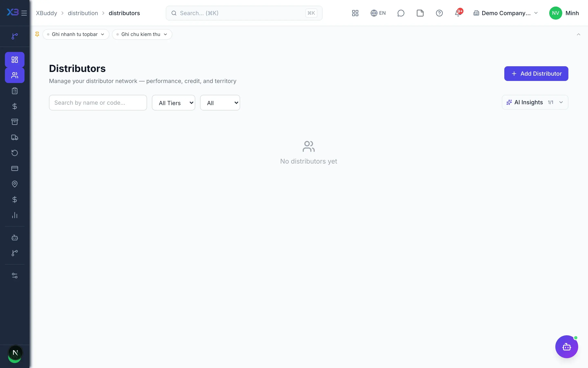
Task: Open the chat bubble icon in topbar
Action: pyautogui.click(x=401, y=13)
